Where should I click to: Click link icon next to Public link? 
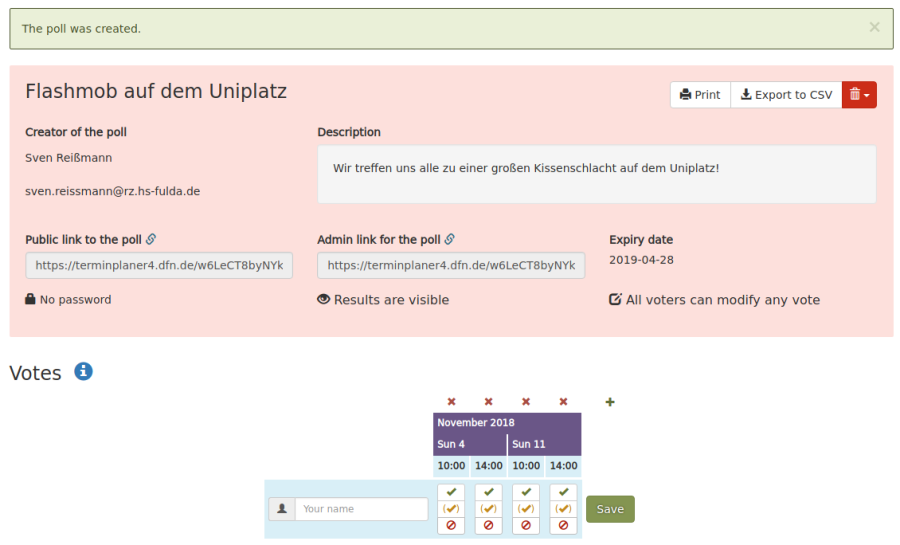(151, 240)
